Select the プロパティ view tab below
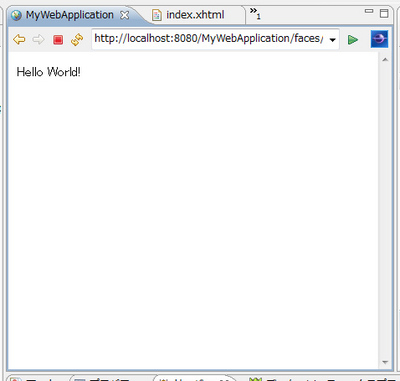Image resolution: width=400 pixels, height=381 pixels. click(110, 379)
